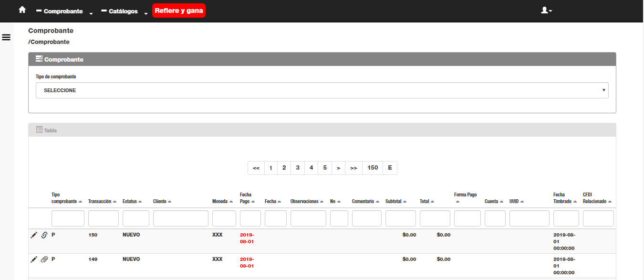This screenshot has height=280, width=644.
Task: Edit transaction 150 with pencil icon
Action: 34,235
